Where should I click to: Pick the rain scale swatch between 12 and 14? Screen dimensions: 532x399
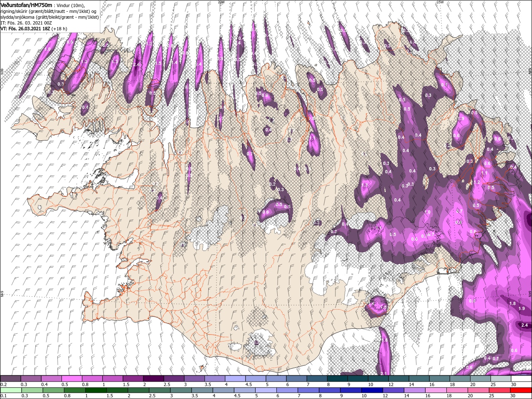click(393, 390)
